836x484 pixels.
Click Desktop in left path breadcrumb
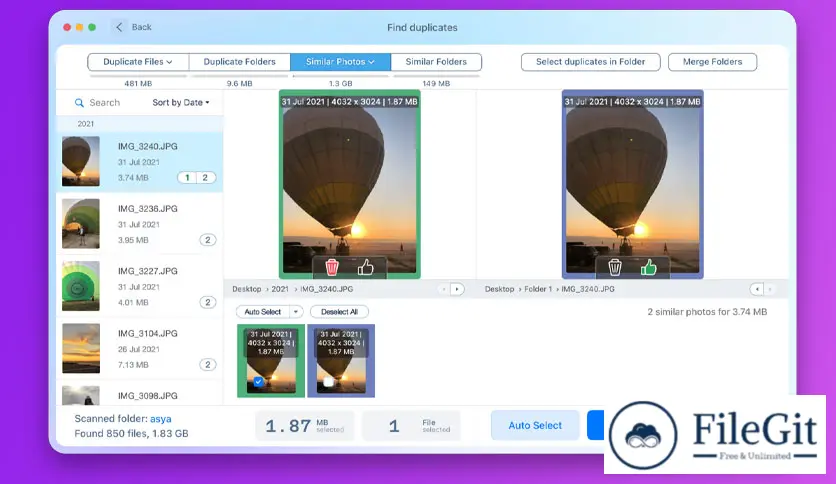[246, 289]
